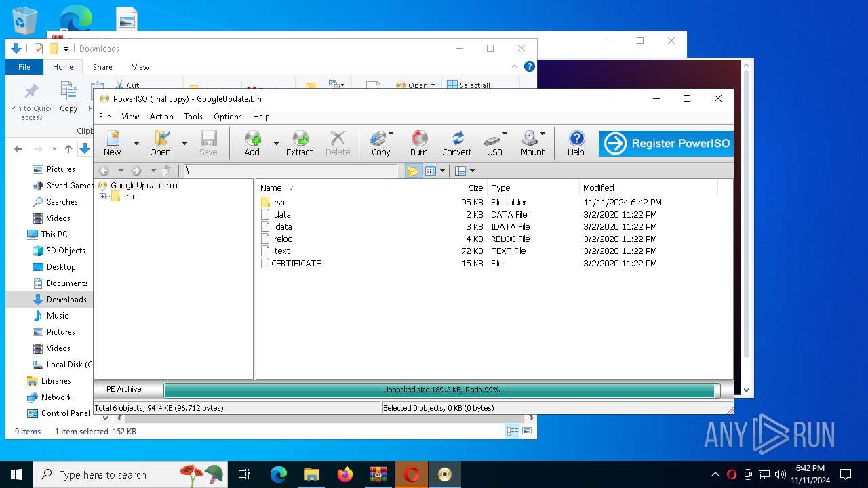
Task: Open the Add button dropdown arrow
Action: (276, 144)
